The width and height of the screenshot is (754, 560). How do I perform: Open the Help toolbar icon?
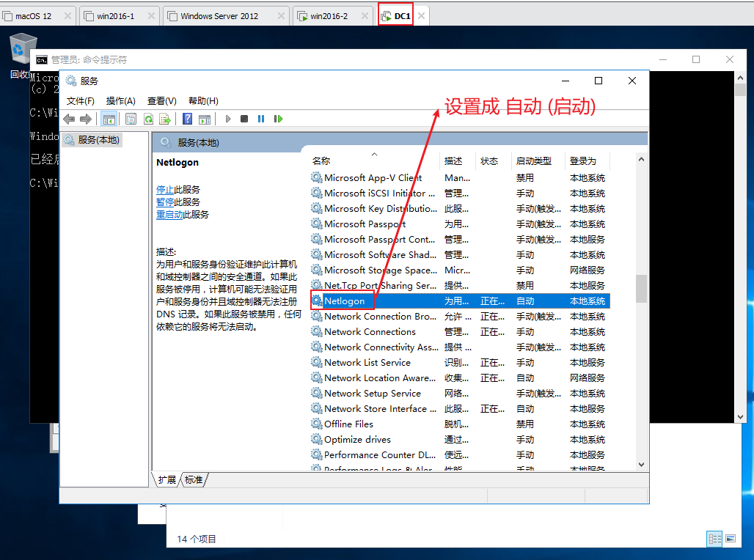(188, 119)
